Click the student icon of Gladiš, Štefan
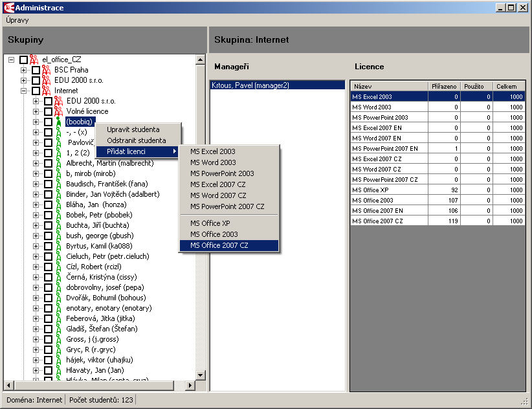532x409 pixels. pos(58,329)
